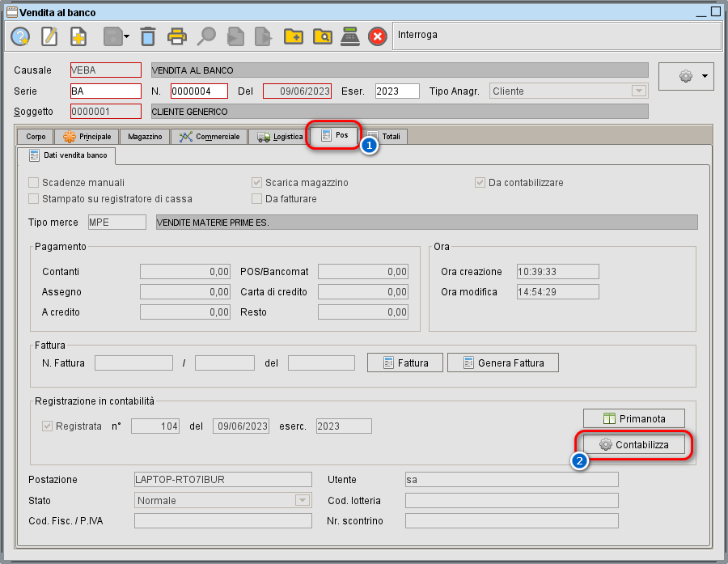Switch to the Magazzino tab
The width and height of the screenshot is (728, 564).
tap(144, 136)
